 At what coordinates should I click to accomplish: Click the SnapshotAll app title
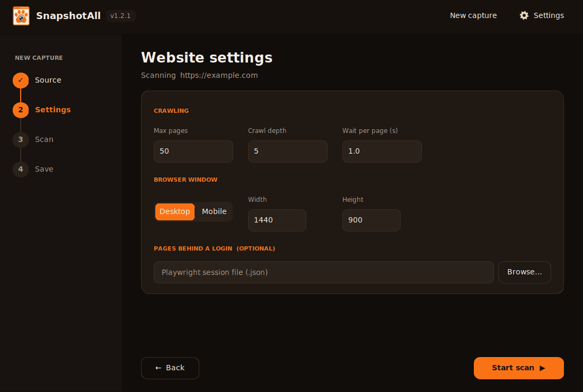pos(68,15)
